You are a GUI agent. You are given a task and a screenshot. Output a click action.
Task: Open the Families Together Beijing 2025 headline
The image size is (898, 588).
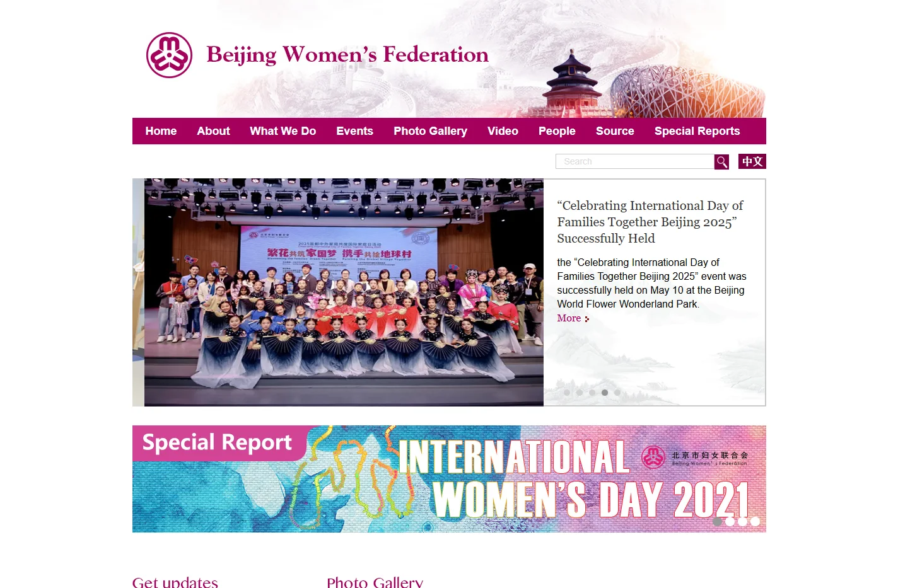pyautogui.click(x=650, y=222)
